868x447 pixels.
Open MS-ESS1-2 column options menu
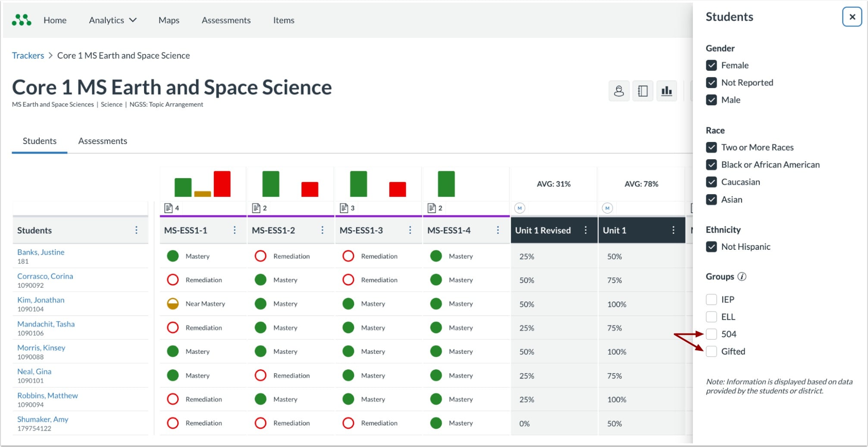coord(322,230)
